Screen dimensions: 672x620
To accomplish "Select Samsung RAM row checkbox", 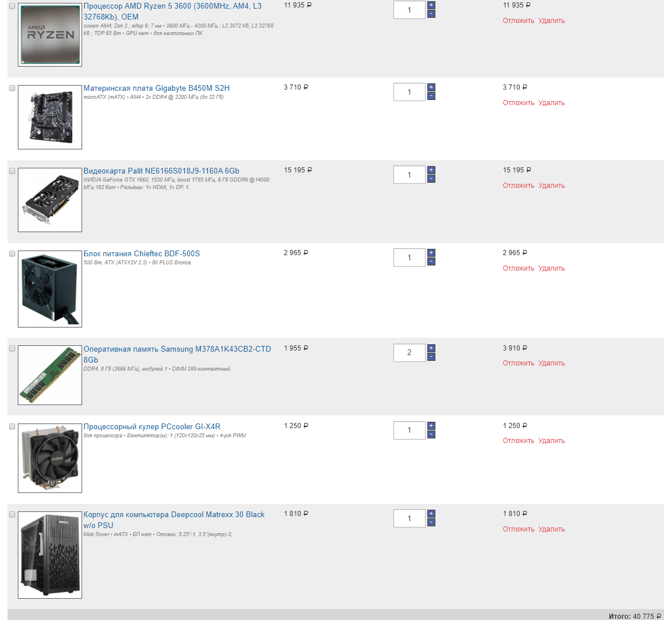I will 12,349.
